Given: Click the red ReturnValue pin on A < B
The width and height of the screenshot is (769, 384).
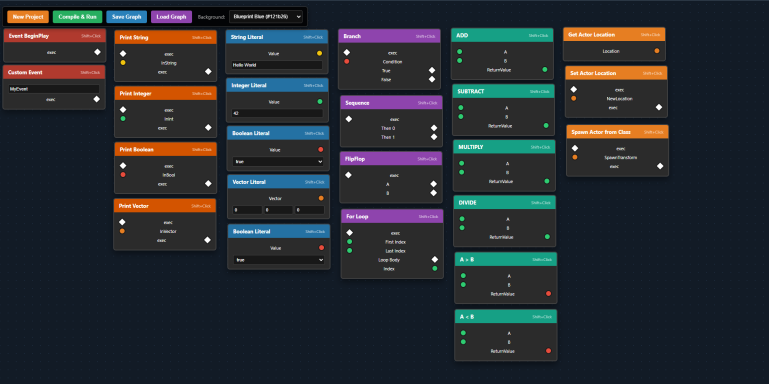Looking at the screenshot, I should [548, 351].
